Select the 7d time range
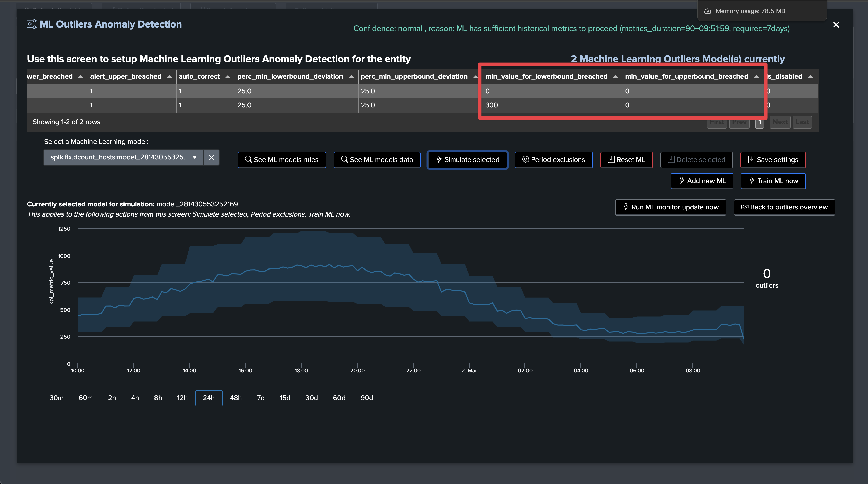This screenshot has height=484, width=868. point(260,398)
